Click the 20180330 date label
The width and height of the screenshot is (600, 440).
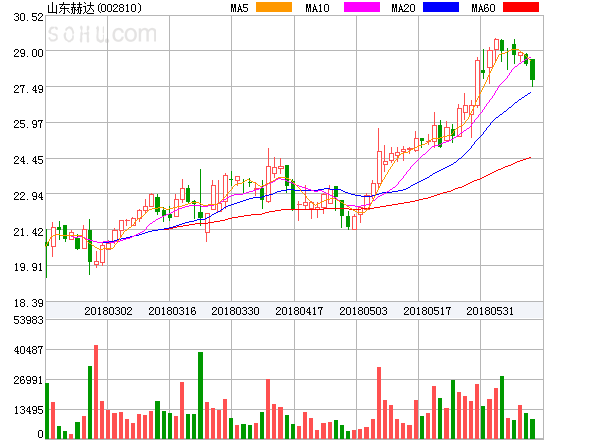tap(235, 311)
